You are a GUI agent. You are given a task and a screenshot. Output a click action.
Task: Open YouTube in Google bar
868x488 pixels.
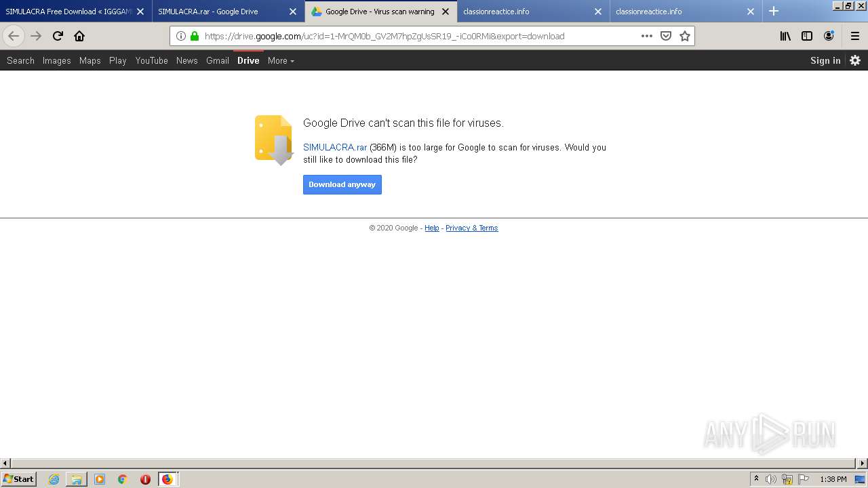(x=152, y=60)
